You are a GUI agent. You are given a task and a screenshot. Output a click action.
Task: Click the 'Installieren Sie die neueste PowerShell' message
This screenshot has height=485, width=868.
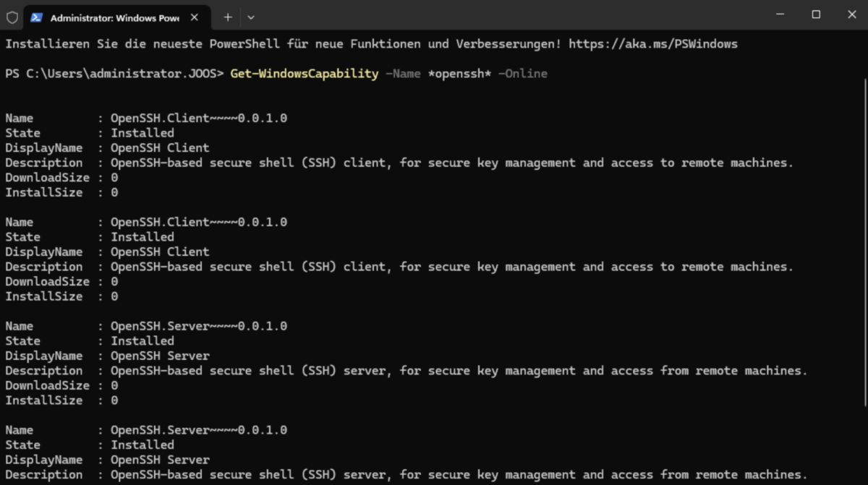[282, 44]
